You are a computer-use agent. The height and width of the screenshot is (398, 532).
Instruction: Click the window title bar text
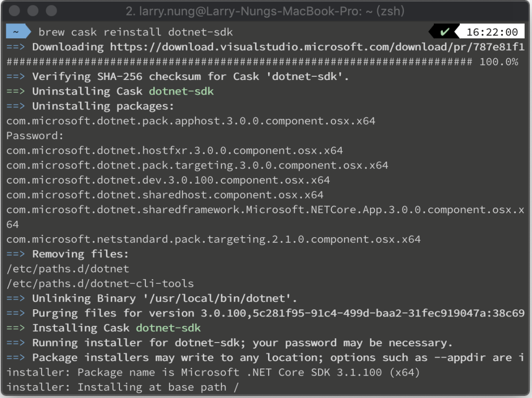coord(265,11)
